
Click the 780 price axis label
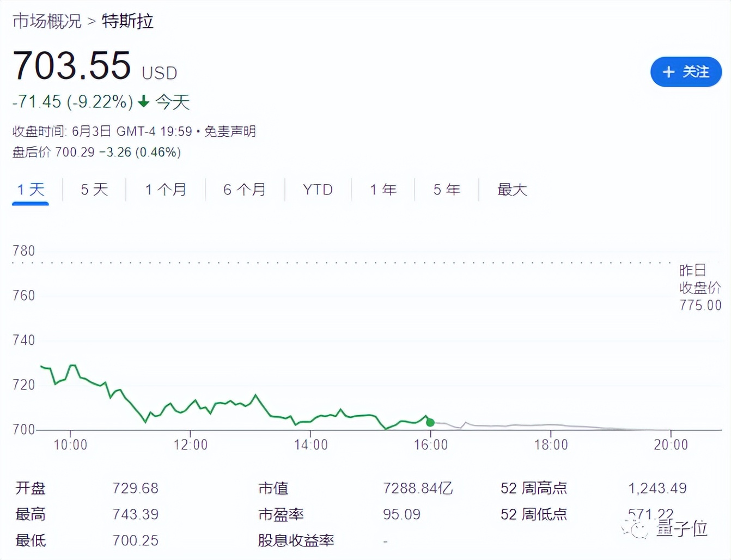23,251
